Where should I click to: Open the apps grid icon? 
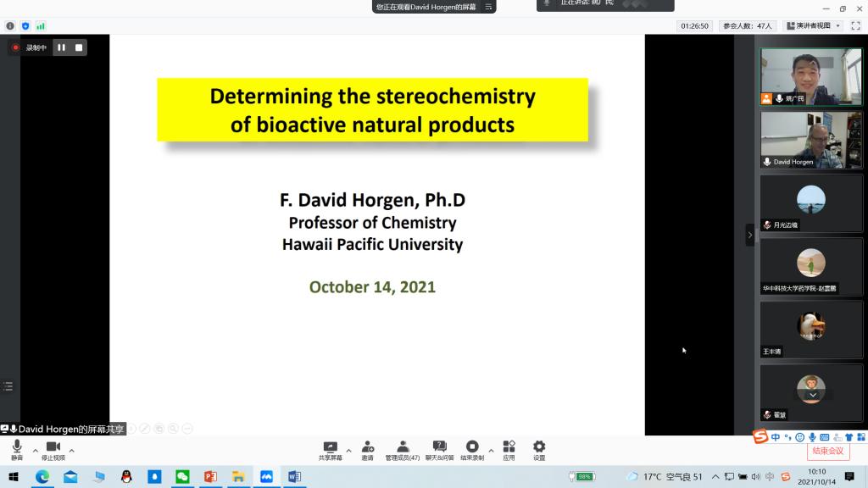tap(509, 449)
